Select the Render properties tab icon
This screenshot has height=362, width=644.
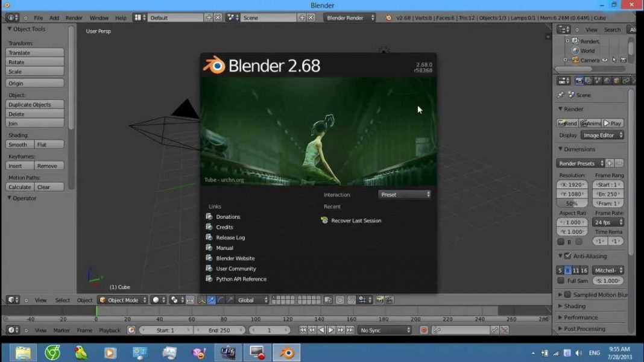(x=579, y=81)
